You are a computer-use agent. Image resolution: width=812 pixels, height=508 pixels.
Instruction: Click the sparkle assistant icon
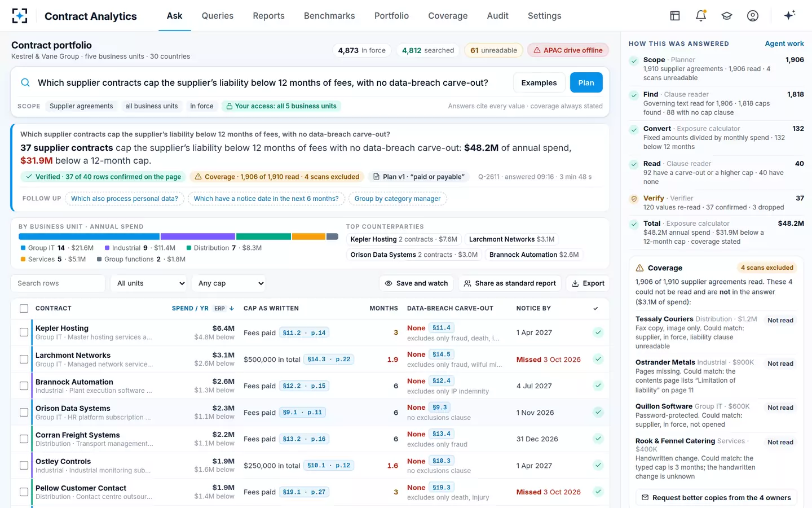pyautogui.click(x=789, y=15)
